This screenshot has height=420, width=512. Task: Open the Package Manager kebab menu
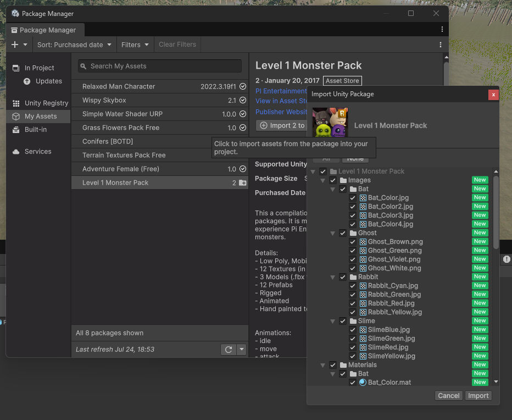pyautogui.click(x=442, y=29)
